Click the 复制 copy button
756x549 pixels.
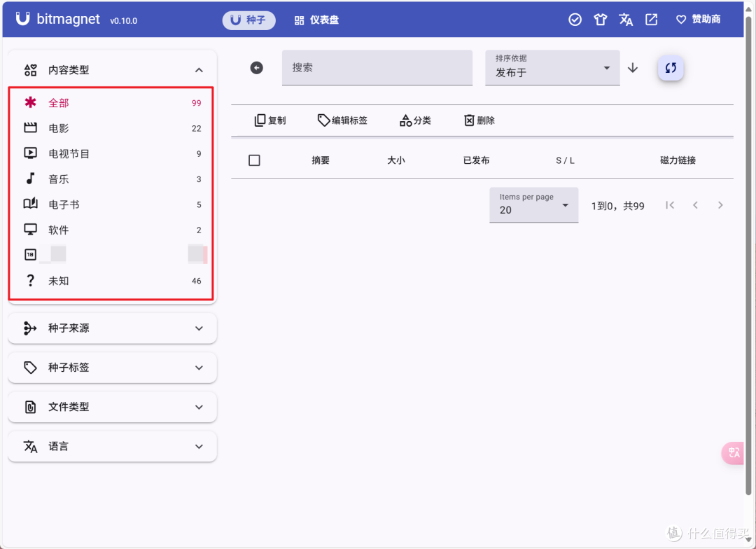tap(270, 120)
